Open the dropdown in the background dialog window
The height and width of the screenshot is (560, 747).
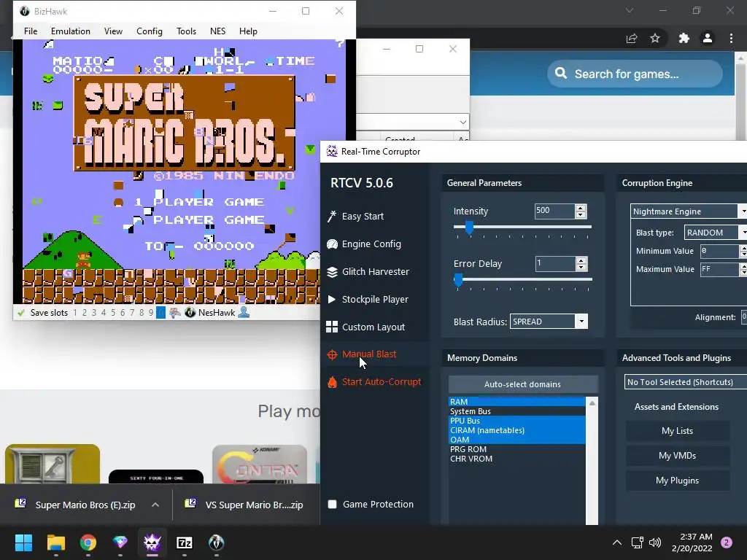click(x=462, y=122)
